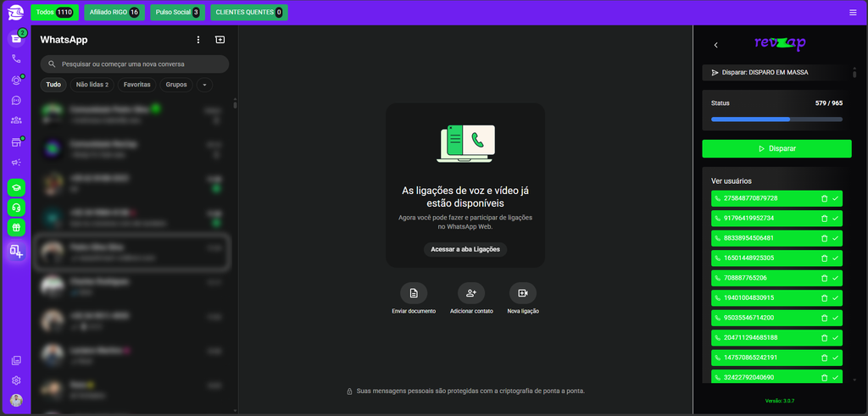
Task: Delete number 88338954506481 with trash icon
Action: click(824, 238)
